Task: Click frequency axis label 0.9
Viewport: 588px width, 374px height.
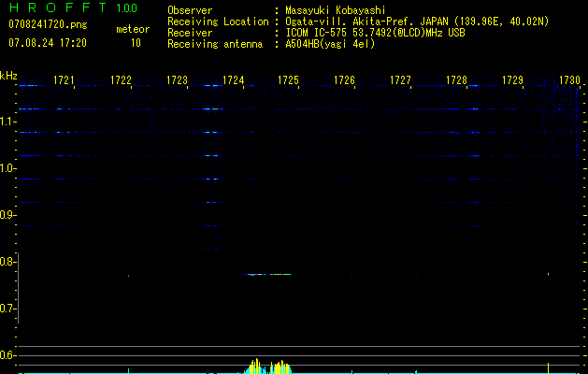Action: (7, 215)
